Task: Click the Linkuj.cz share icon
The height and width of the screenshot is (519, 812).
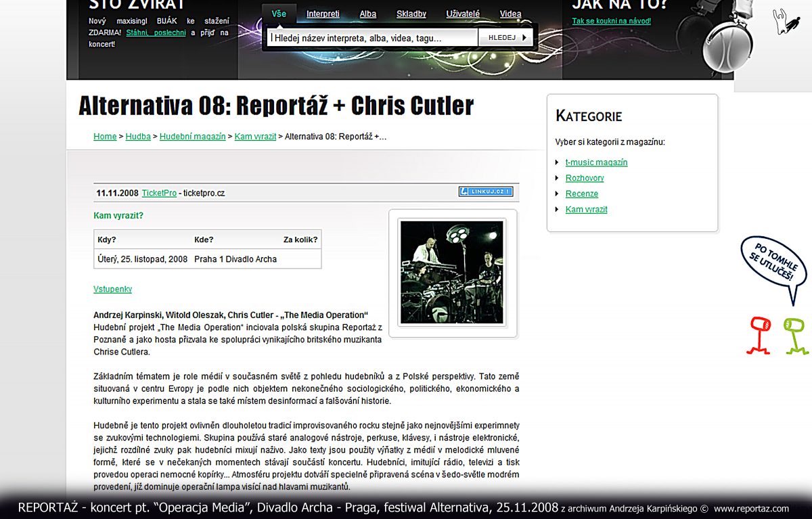Action: (484, 191)
